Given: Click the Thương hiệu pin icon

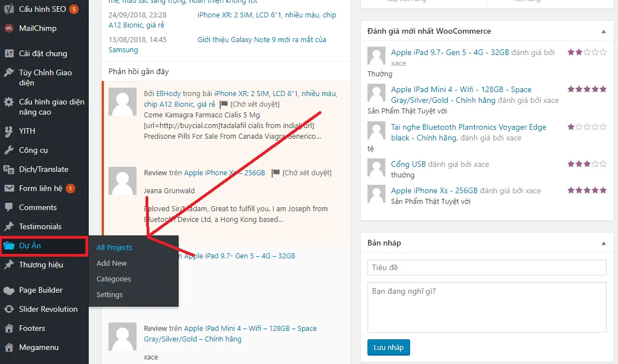Looking at the screenshot, I should point(8,265).
